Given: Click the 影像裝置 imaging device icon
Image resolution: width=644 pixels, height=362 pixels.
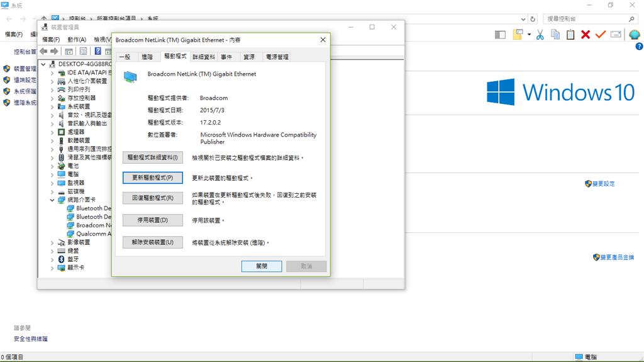Looking at the screenshot, I should tap(61, 242).
